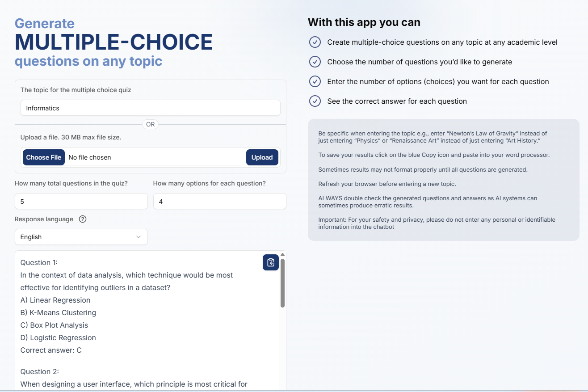This screenshot has width=588, height=392.
Task: Click checkmark icon beside 'See the correct answer'
Action: 315,101
